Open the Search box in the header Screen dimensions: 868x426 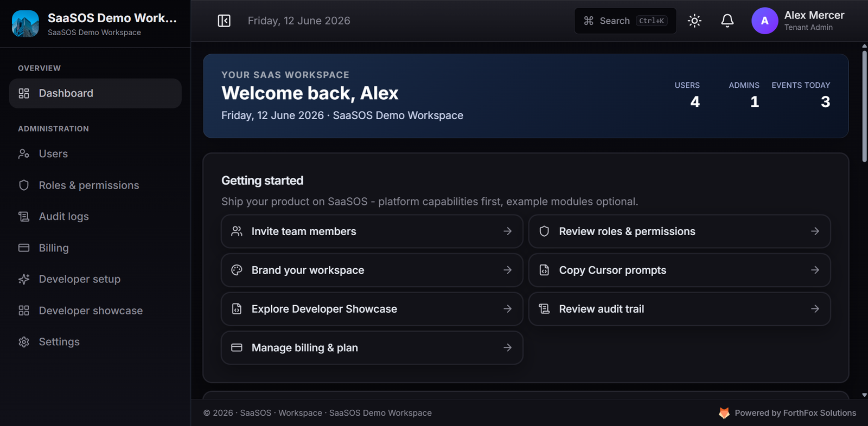(625, 21)
